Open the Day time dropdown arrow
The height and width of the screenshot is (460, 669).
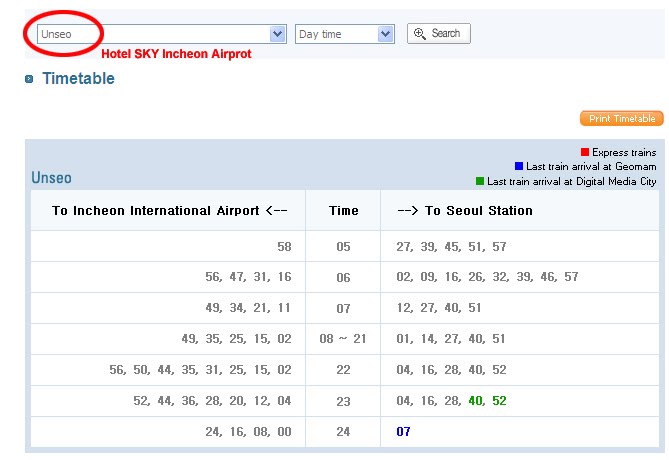point(385,34)
